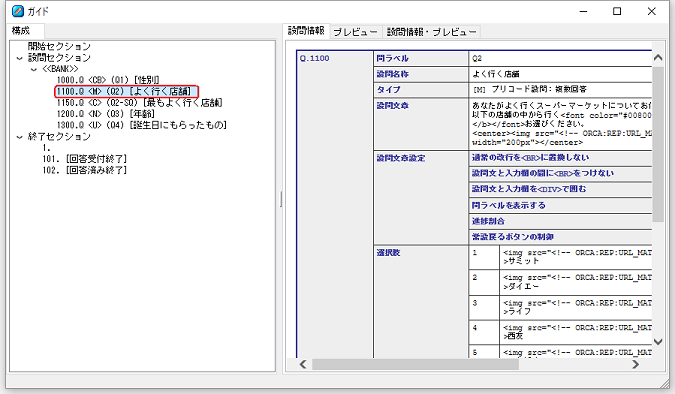
Task: Click the Q2 label value cell
Action: (560, 58)
